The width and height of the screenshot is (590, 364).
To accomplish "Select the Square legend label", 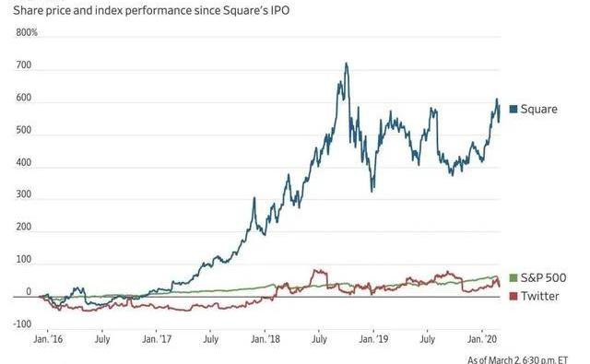I will (x=538, y=109).
